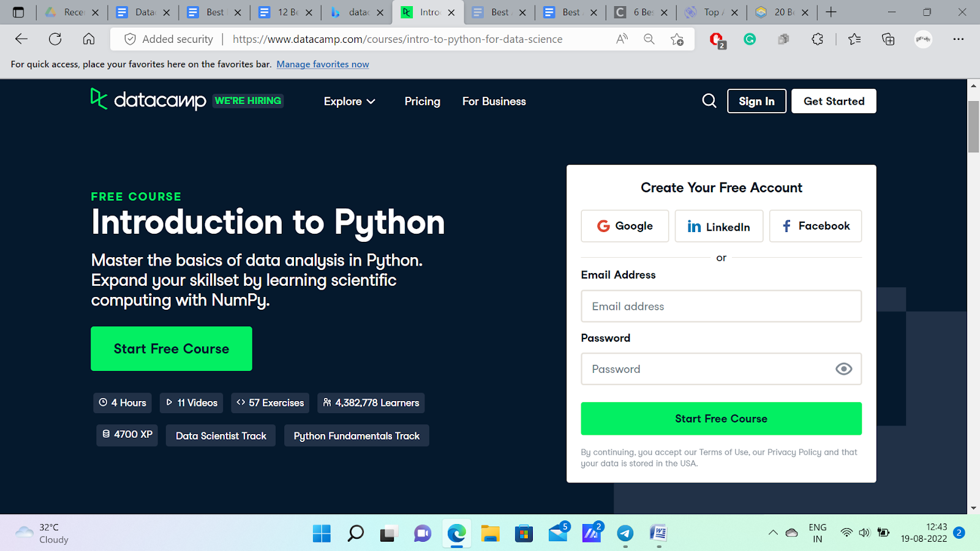Open the volume control in system tray
Image resolution: width=980 pixels, height=551 pixels.
[x=864, y=533]
